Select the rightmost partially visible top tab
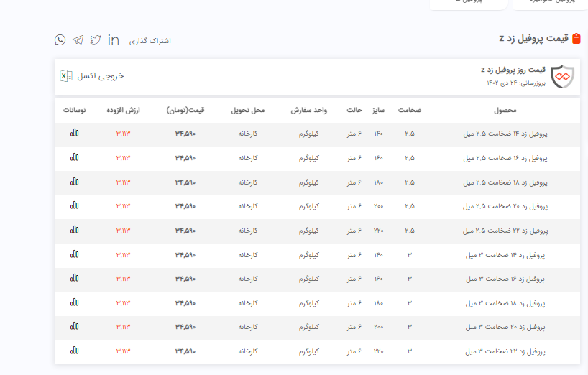The height and width of the screenshot is (375, 588). click(x=550, y=3)
